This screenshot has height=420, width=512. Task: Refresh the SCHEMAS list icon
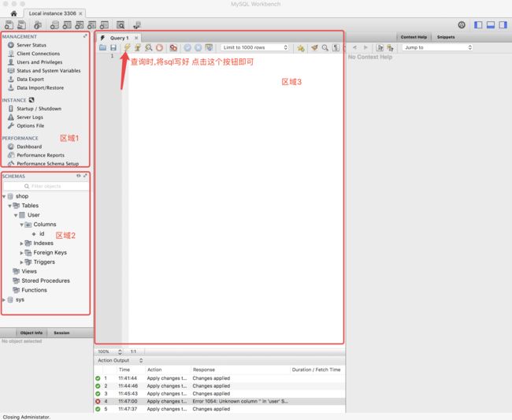[x=79, y=176]
